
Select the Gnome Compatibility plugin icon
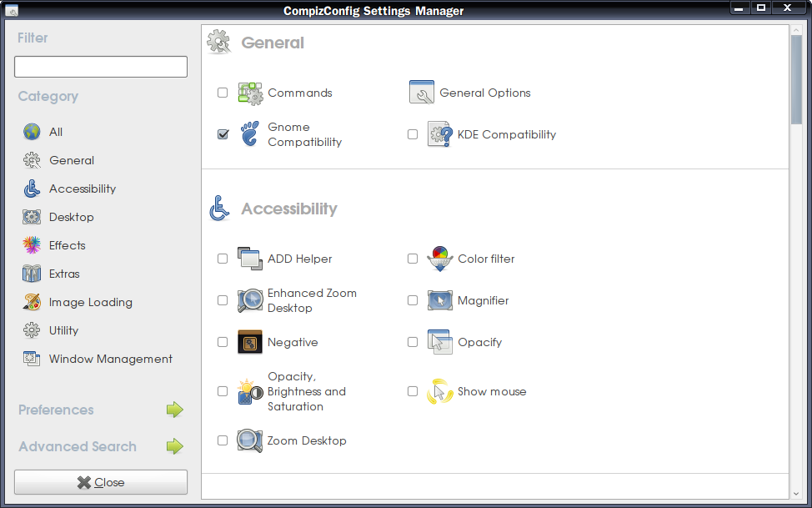(x=249, y=133)
